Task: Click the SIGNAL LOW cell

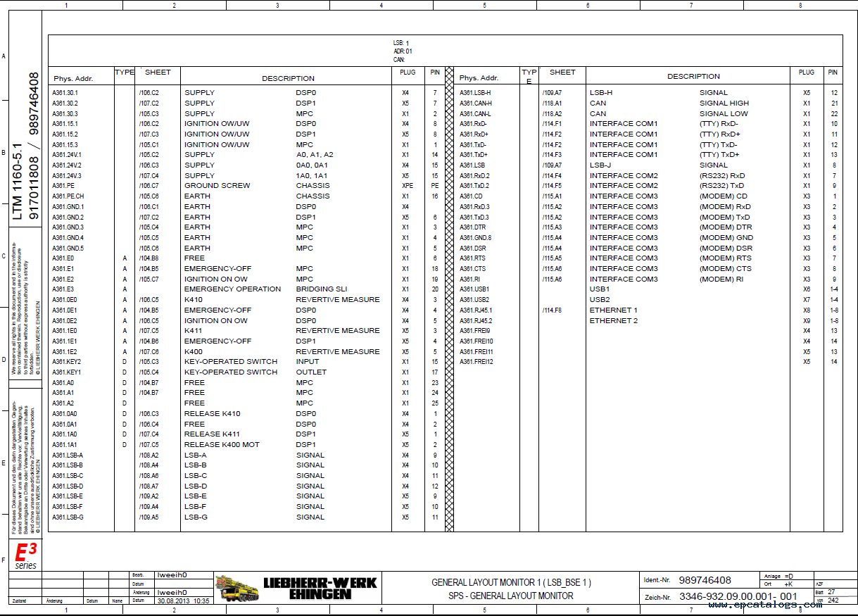Action: tap(724, 113)
